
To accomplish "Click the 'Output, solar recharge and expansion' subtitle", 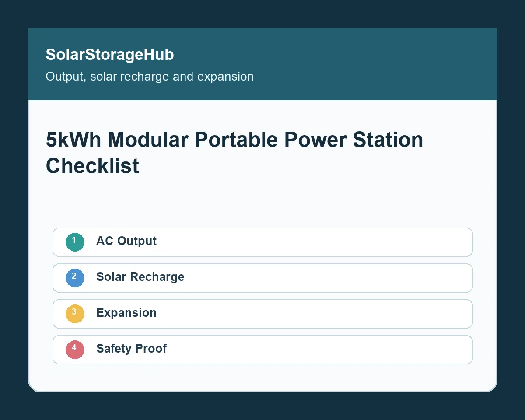I will tap(150, 76).
